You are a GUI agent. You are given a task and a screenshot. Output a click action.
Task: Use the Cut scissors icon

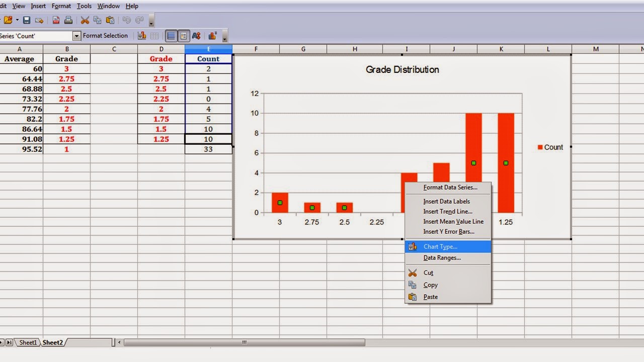[85, 20]
